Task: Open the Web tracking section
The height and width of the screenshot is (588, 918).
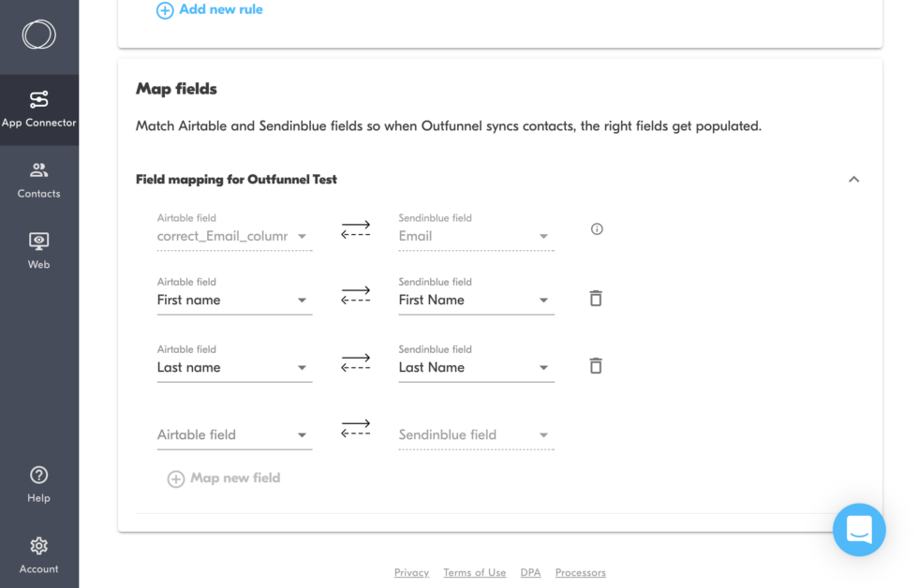Action: [x=38, y=249]
